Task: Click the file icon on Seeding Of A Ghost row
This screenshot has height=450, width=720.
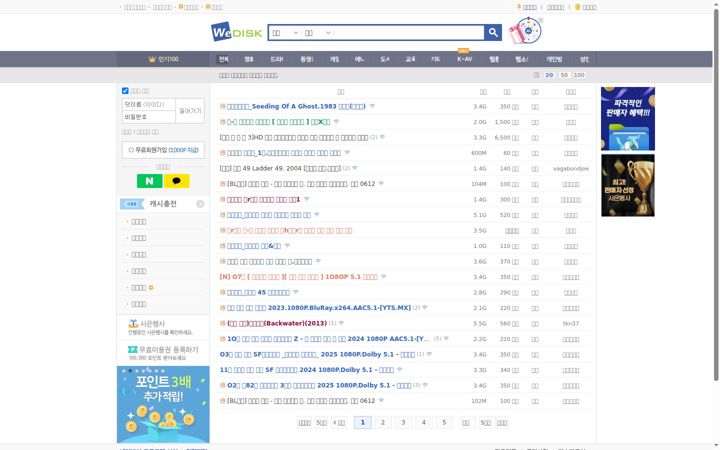Action: (x=223, y=107)
